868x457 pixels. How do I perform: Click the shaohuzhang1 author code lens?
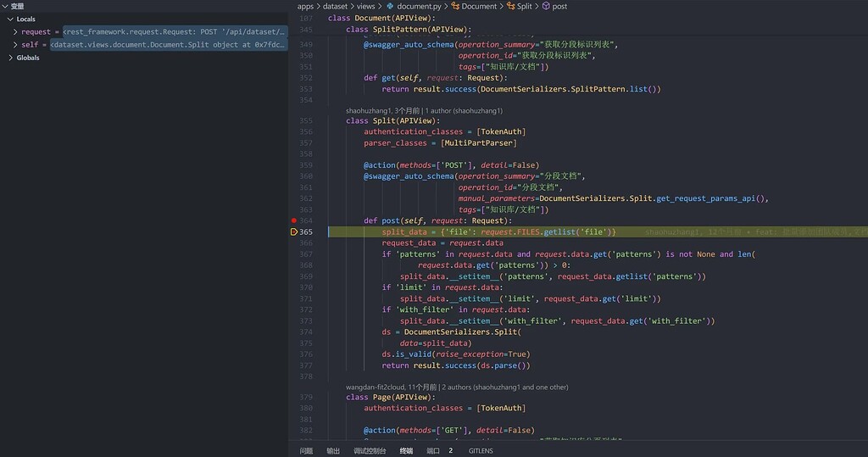point(424,110)
